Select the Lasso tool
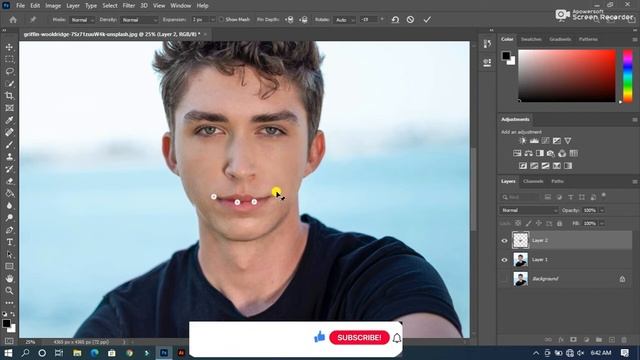This screenshot has height=360, width=640. tap(9, 71)
